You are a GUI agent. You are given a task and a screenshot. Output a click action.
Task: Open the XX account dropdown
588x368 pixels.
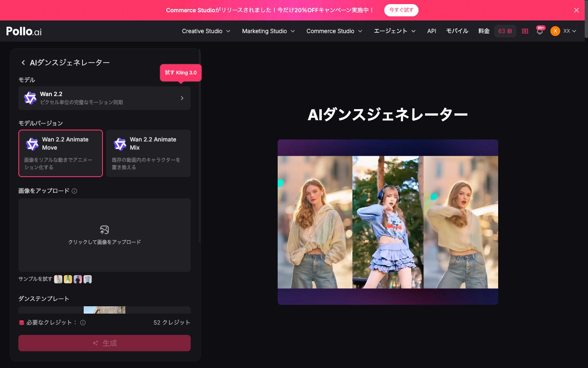tap(570, 31)
